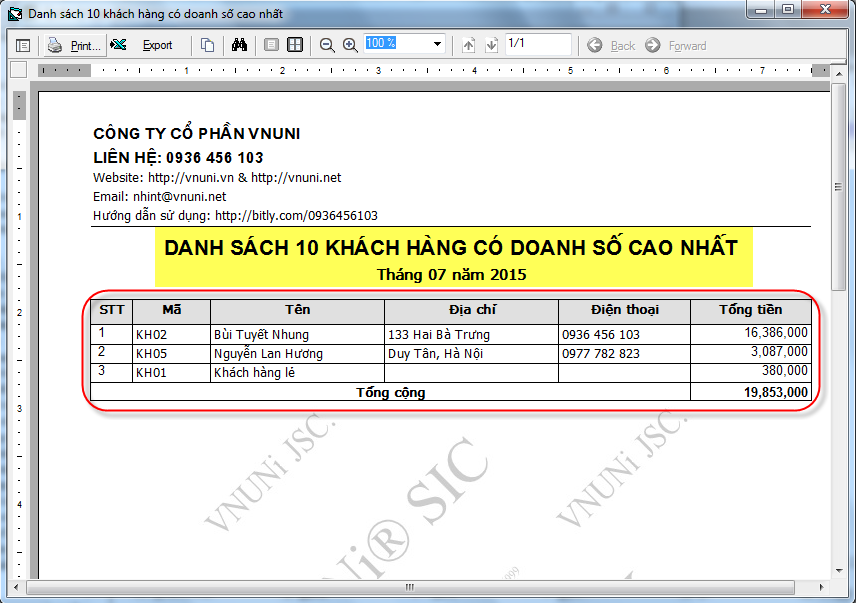The width and height of the screenshot is (856, 603).
Task: Click the horizontal scrollbar right arrow
Action: pyautogui.click(x=822, y=586)
